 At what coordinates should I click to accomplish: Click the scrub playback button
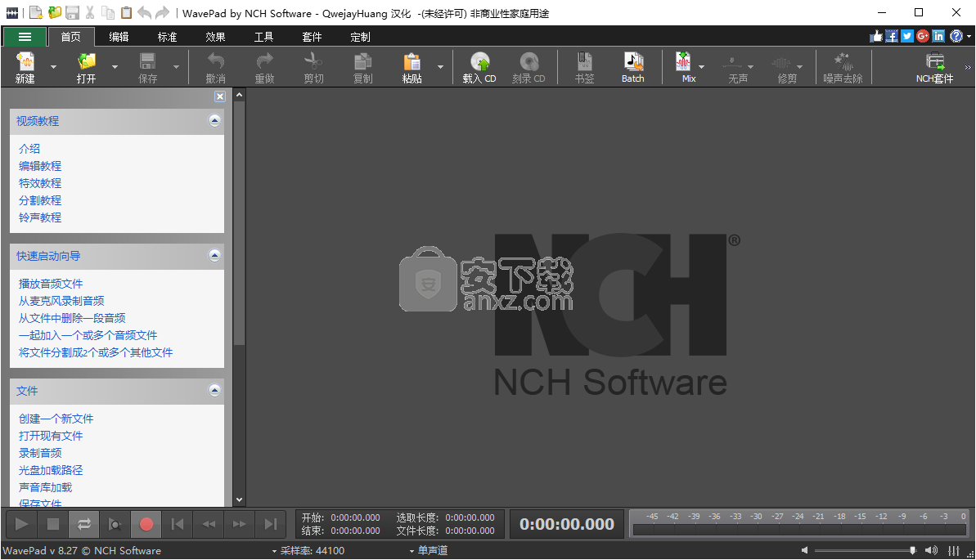[115, 524]
